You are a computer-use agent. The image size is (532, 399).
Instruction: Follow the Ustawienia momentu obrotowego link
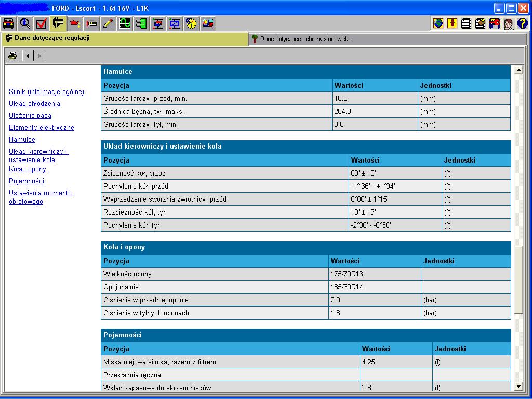[41, 197]
